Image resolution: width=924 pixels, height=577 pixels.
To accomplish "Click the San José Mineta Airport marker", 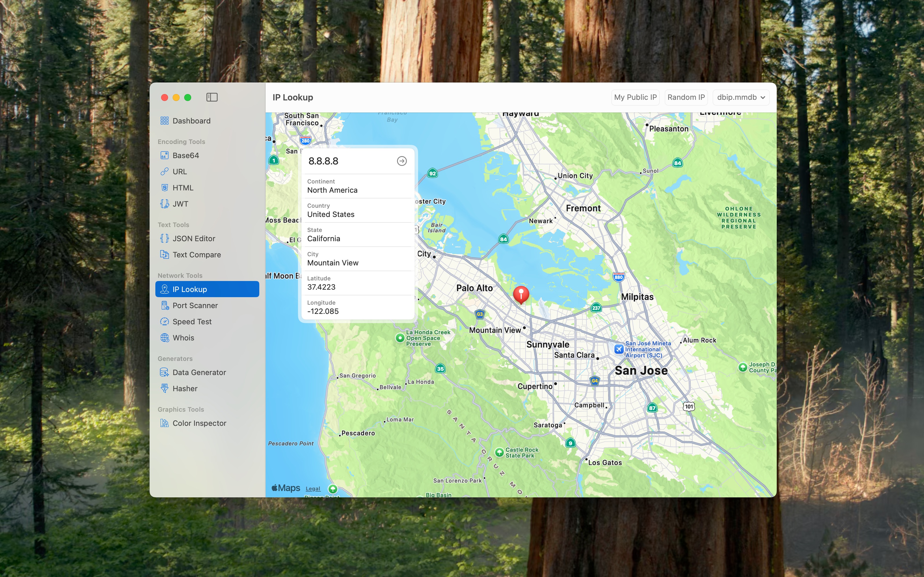I will 619,349.
